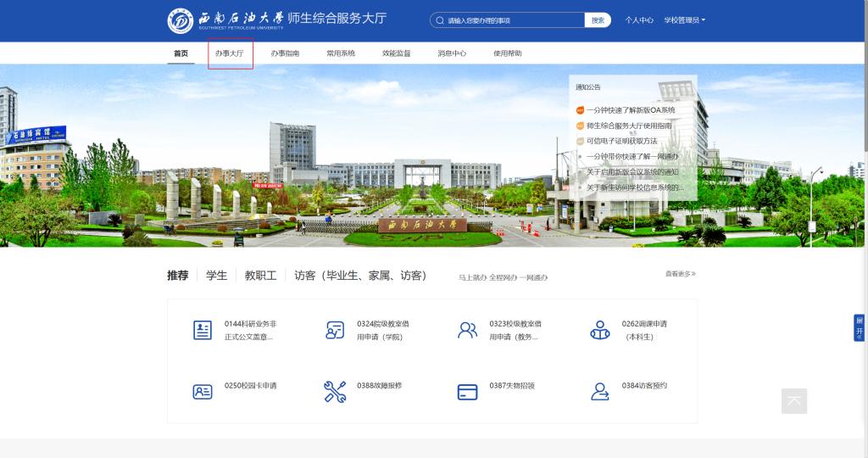
Task: Click the back-to-top arrow button
Action: click(x=794, y=401)
